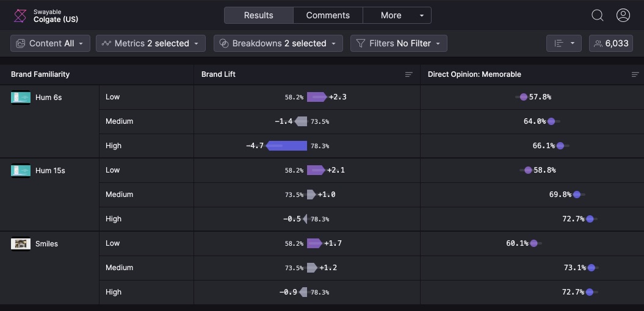The image size is (644, 311).
Task: Click the -0.5 Brand Lift value
Action: (292, 219)
